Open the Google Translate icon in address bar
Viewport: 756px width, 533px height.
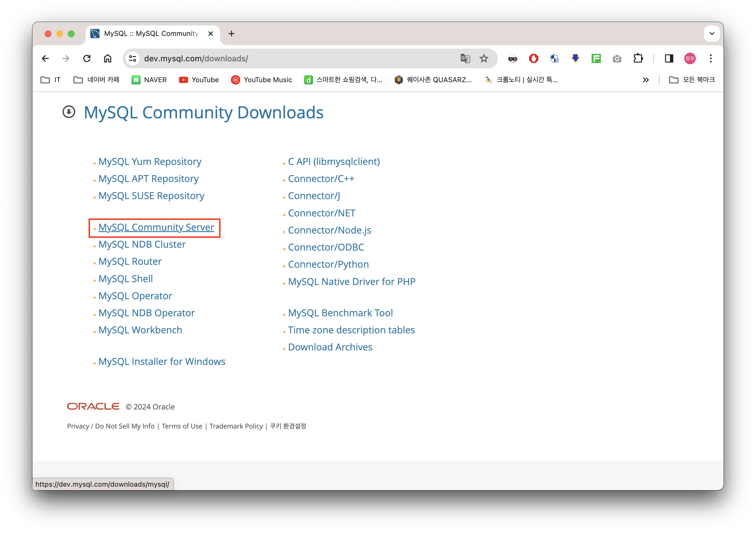[465, 59]
